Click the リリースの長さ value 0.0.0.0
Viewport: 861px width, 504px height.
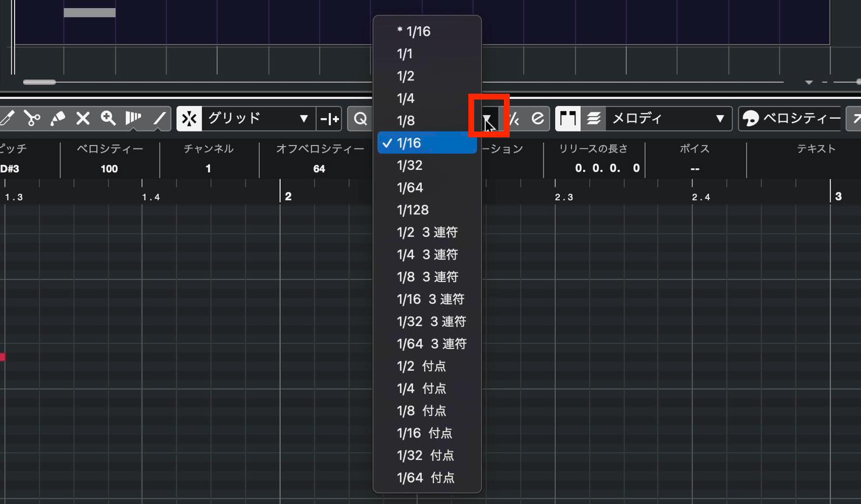(607, 168)
